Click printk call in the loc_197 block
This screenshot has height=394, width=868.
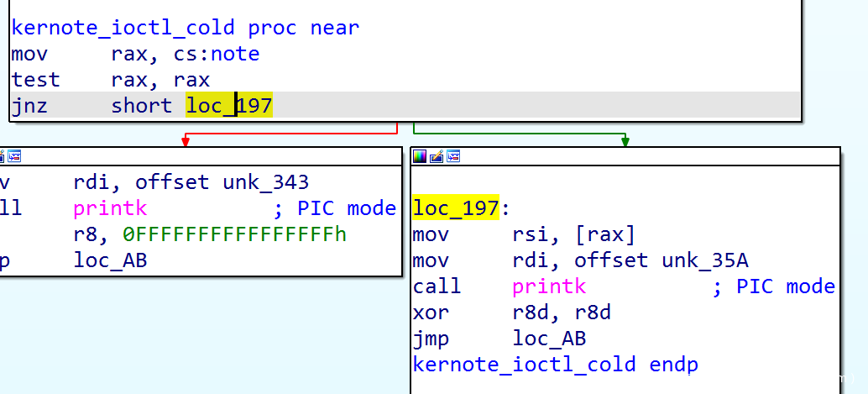(x=549, y=286)
